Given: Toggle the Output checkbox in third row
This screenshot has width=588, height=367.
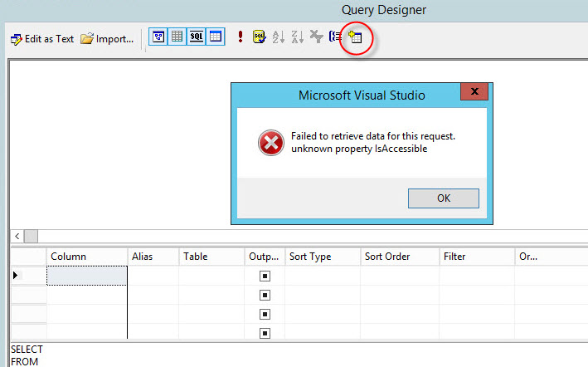Looking at the screenshot, I should coord(265,315).
